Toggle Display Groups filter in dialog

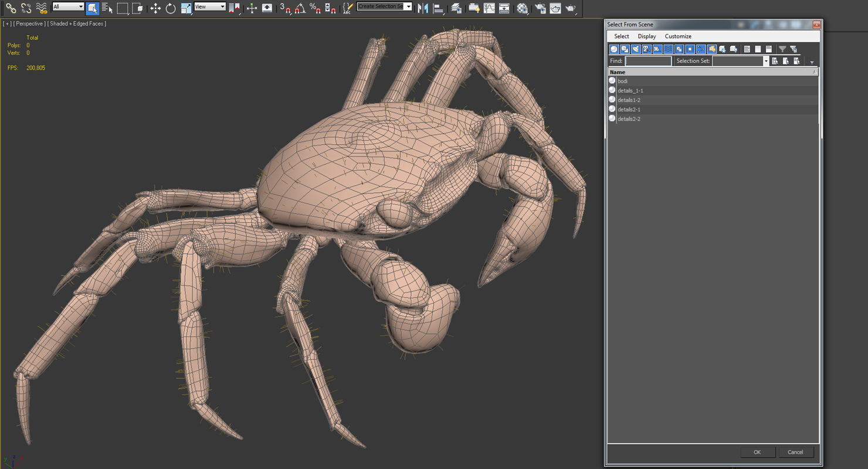coord(679,49)
